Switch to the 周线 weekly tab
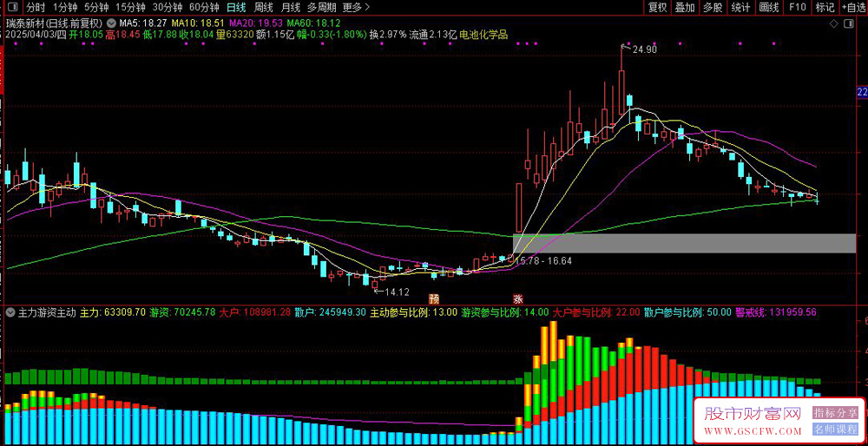The height and width of the screenshot is (446, 868). 264,7
